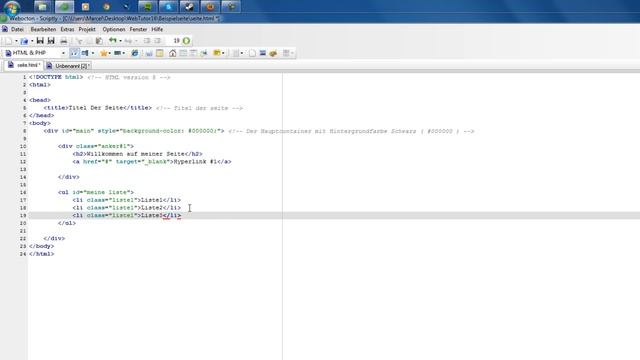
Task: Create a new blank document
Action: (x=8, y=41)
